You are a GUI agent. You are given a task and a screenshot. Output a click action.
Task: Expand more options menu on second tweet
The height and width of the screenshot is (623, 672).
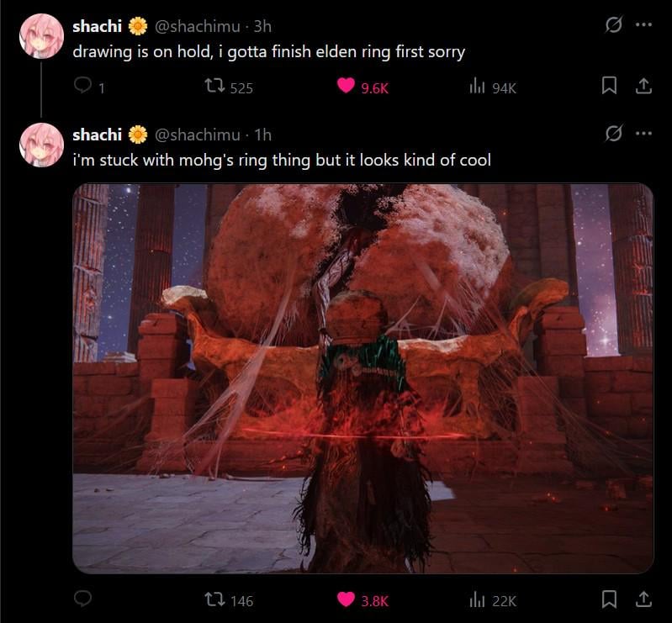(x=643, y=133)
